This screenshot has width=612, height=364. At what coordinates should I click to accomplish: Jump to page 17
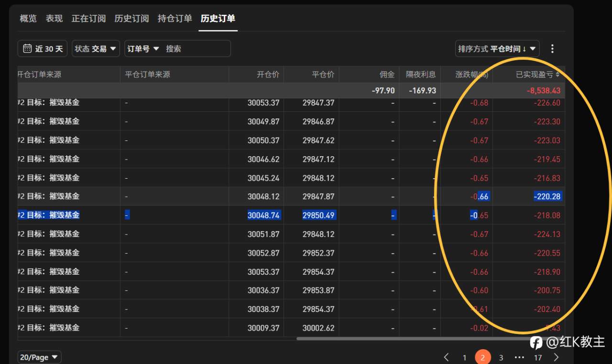538,357
